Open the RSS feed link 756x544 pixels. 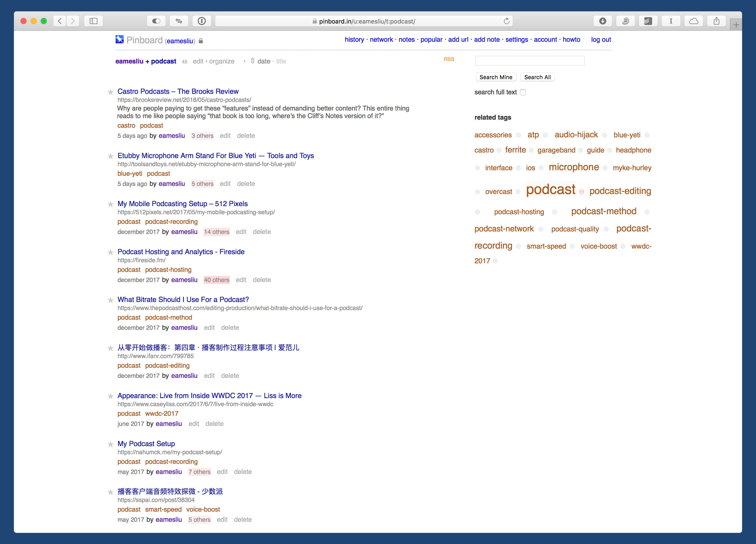point(449,59)
